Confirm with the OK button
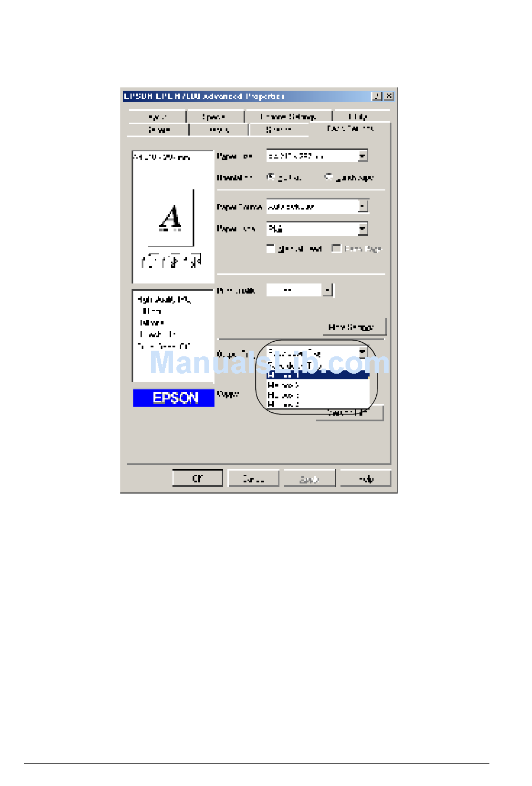 coord(198,478)
